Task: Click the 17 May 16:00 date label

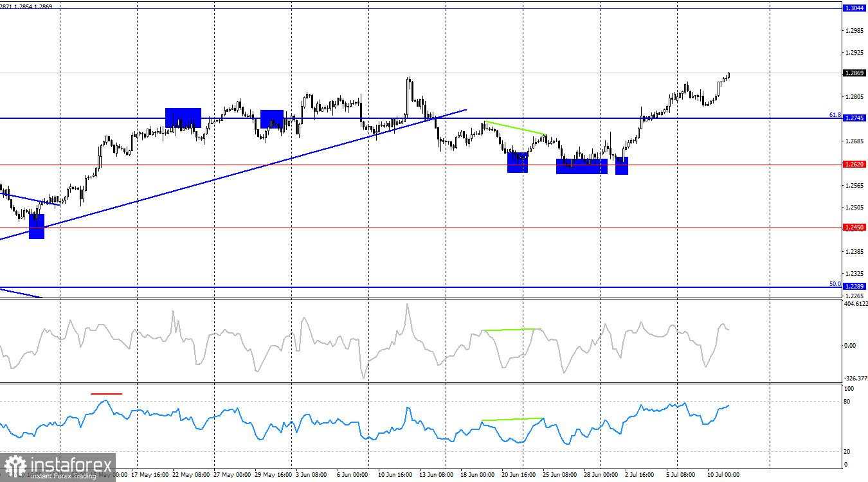Action: tap(150, 475)
